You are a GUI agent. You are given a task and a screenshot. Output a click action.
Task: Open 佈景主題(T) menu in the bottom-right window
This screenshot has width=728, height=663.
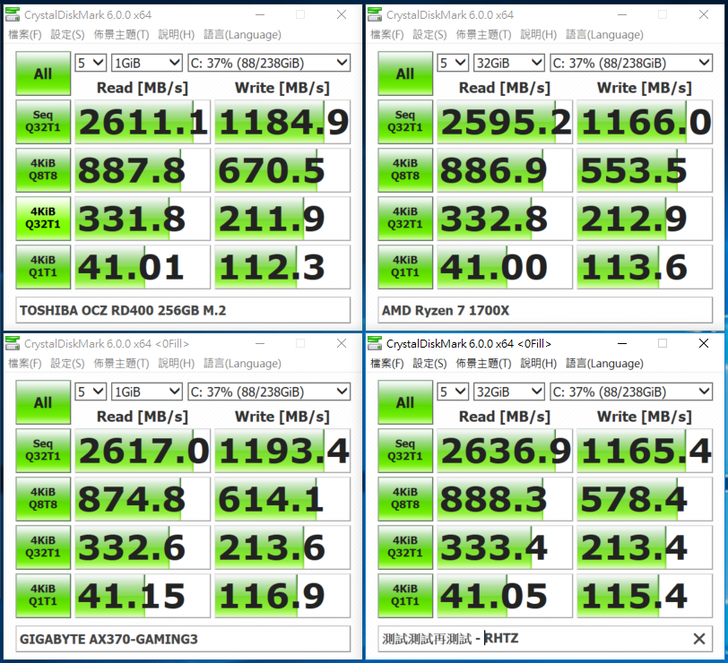483,363
